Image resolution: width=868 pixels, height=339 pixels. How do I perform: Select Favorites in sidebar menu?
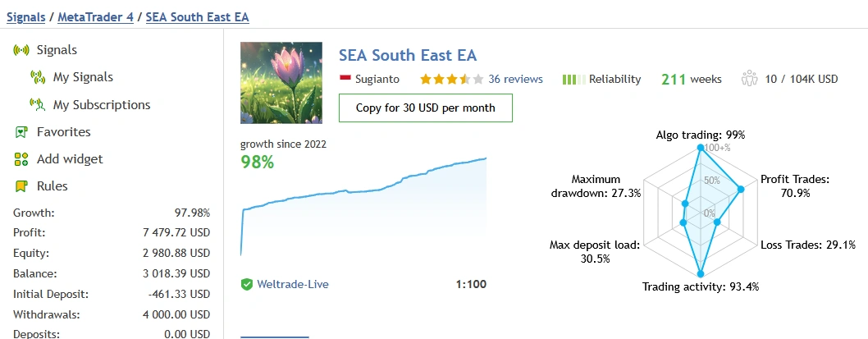coord(64,132)
